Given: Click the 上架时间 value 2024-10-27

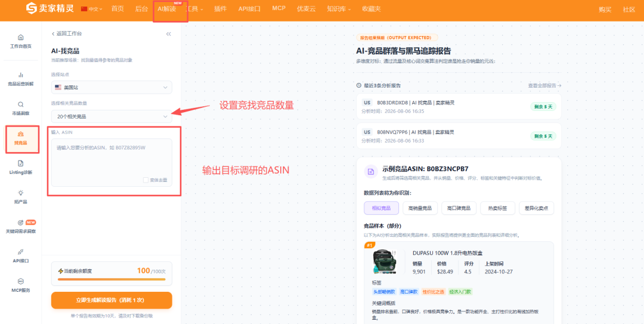Looking at the screenshot, I should click(499, 271).
